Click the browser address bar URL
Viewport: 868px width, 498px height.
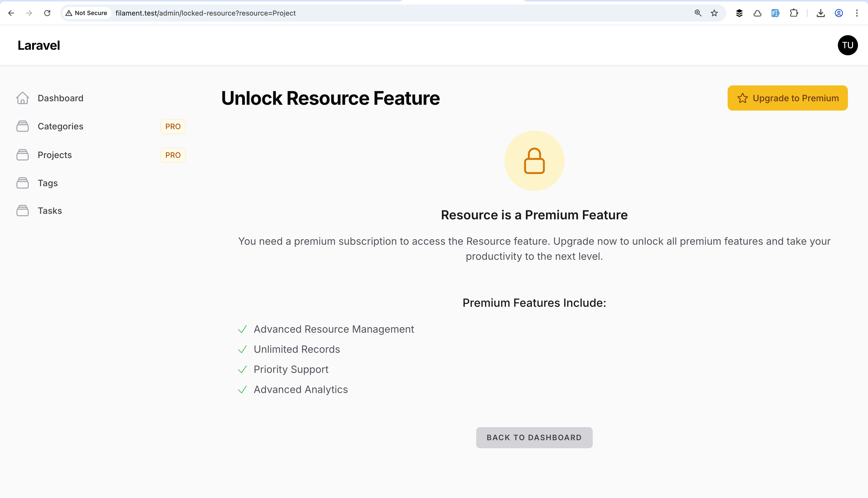tap(205, 13)
